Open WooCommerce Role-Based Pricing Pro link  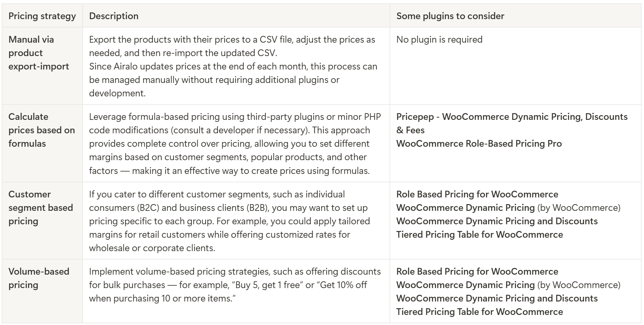point(479,144)
